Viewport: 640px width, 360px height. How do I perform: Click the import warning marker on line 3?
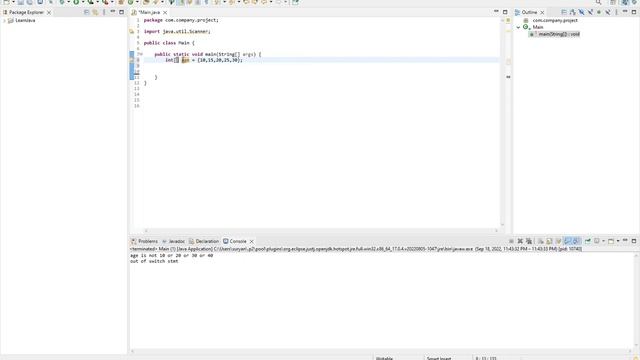(x=131, y=31)
